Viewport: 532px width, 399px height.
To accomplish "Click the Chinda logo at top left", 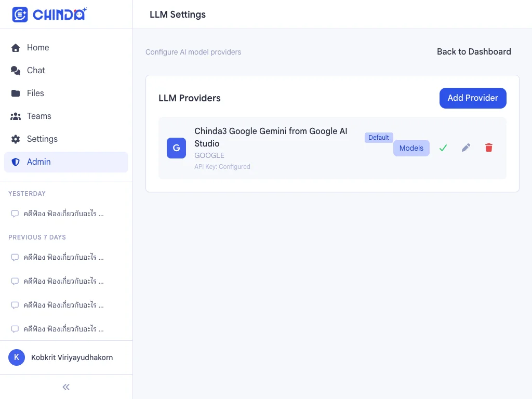I will [49, 14].
